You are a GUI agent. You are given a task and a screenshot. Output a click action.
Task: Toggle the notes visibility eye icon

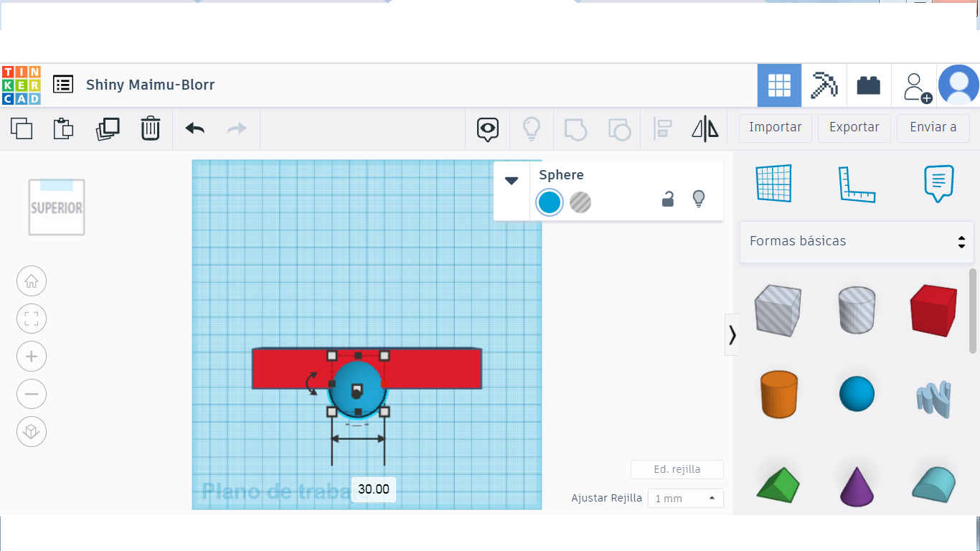[488, 129]
